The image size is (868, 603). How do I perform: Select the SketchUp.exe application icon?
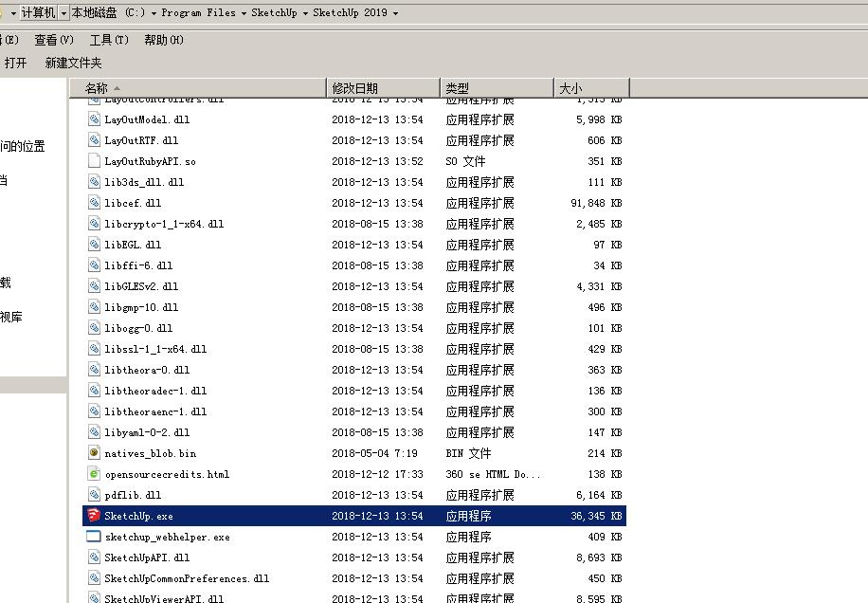pyautogui.click(x=94, y=516)
